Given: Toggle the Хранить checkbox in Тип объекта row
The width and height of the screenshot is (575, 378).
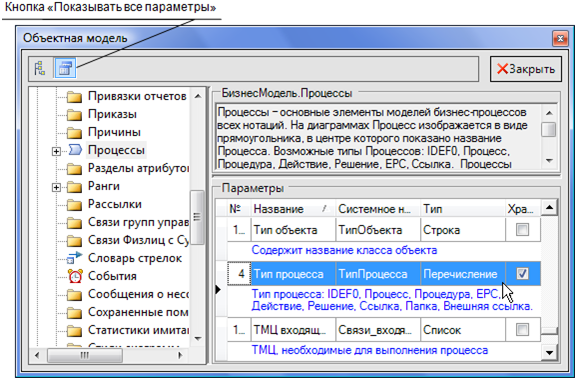Looking at the screenshot, I should (522, 230).
